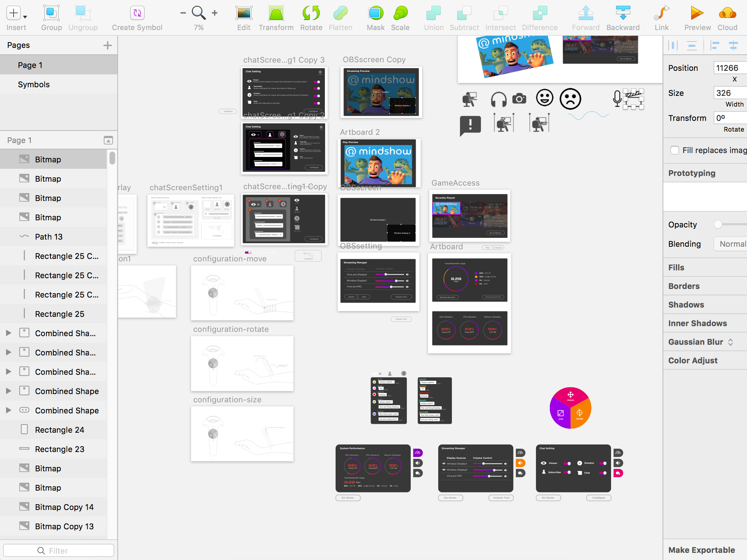Expand the Combined Shape group above Rectangle 24

point(9,411)
